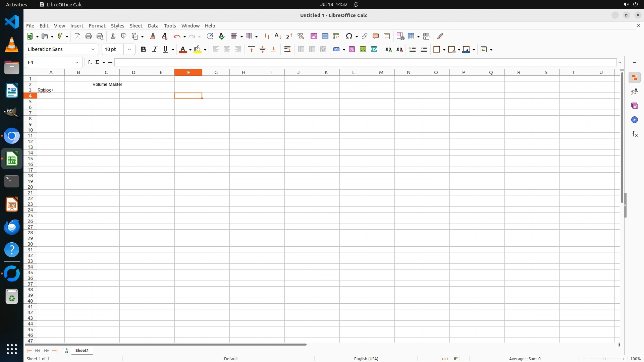Click the Clone Formatting paintbrush icon
Image resolution: width=644 pixels, height=362 pixels.
click(x=153, y=36)
